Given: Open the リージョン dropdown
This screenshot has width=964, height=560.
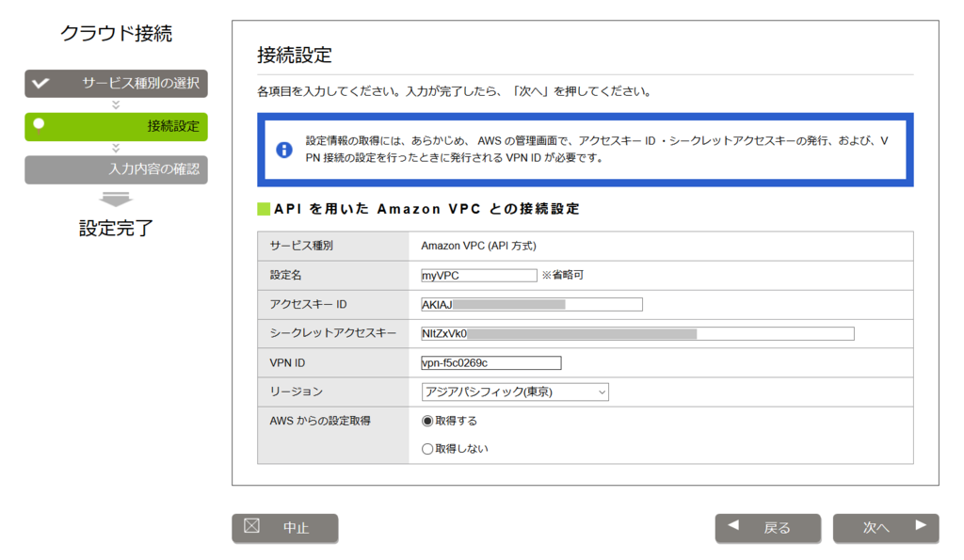Looking at the screenshot, I should click(515, 392).
